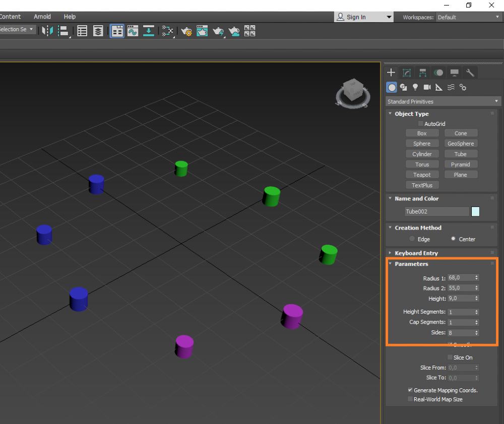Open the Workspaces Default dropdown
Screen dimensions: 504x424
468,17
